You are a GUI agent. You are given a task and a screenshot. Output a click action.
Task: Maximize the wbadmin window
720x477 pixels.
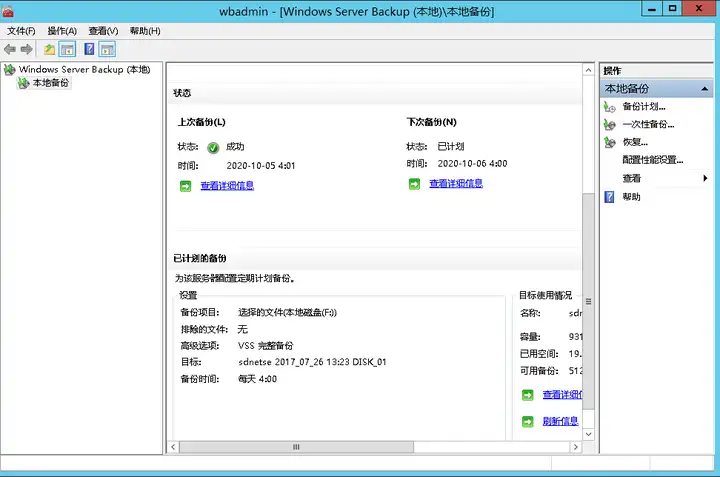(x=672, y=9)
